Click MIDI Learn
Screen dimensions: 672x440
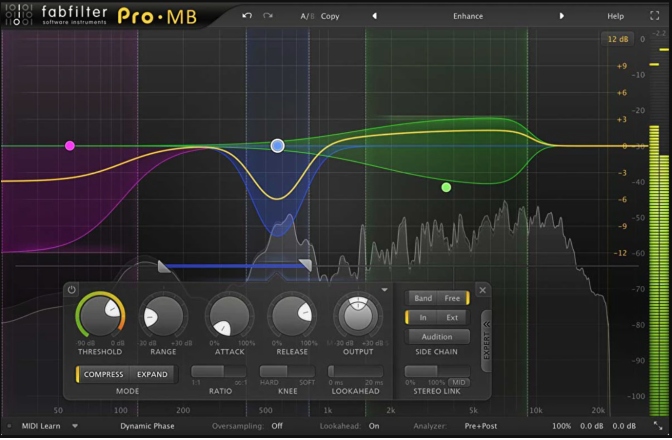pyautogui.click(x=41, y=426)
